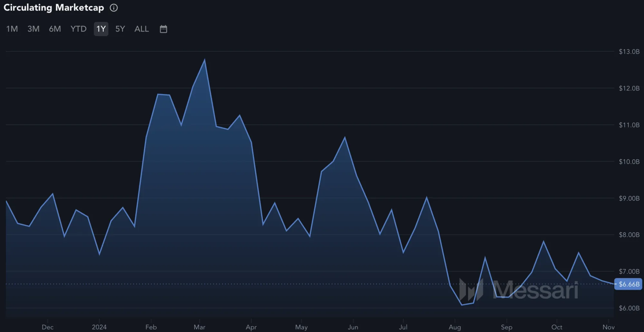
Task: Click the March peak point on the chart line
Action: [x=204, y=60]
